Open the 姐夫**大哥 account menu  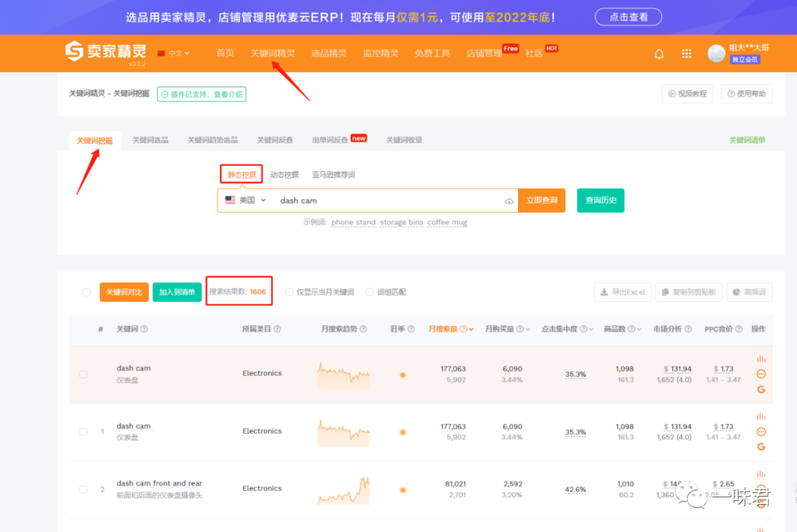(x=749, y=48)
